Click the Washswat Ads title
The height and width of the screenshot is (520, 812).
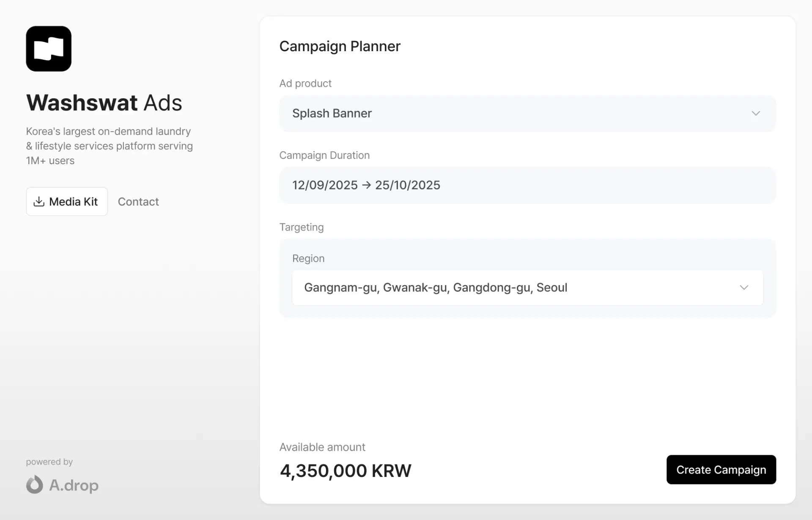104,103
